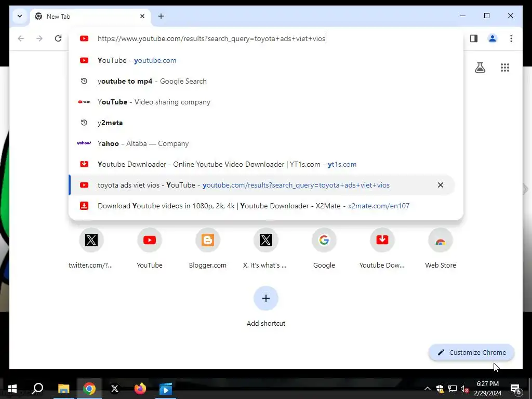Click the muted volume tray icon
This screenshot has width=532, height=399.
coord(464,389)
